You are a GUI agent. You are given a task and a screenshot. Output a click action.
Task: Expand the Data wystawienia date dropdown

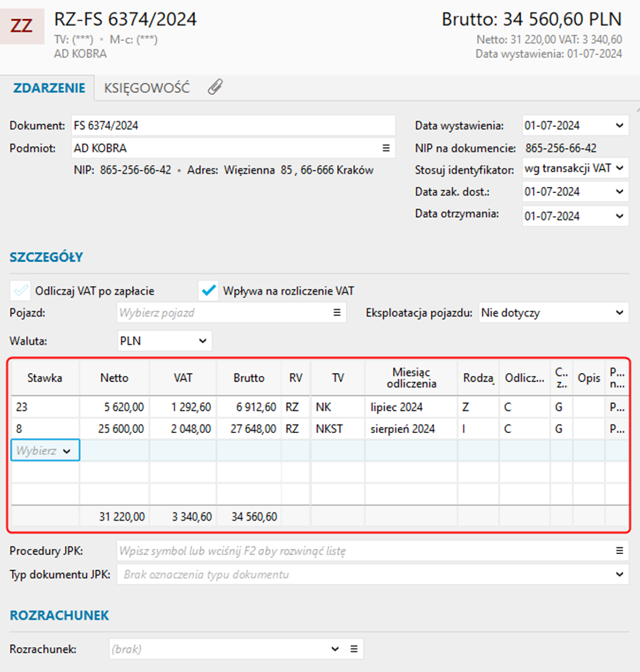(x=619, y=126)
